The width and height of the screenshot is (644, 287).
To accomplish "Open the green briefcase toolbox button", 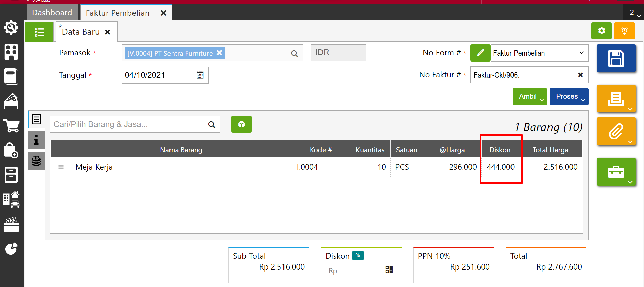I will (x=616, y=172).
